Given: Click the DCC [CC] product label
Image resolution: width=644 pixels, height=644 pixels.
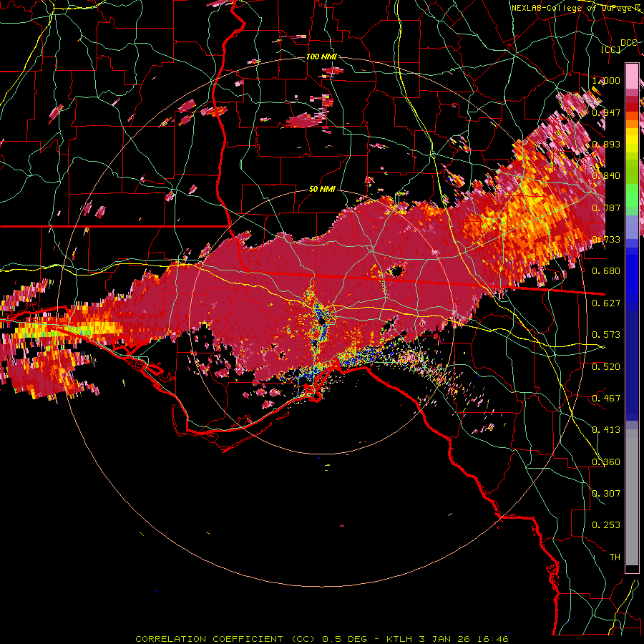Looking at the screenshot, I should tap(620, 46).
